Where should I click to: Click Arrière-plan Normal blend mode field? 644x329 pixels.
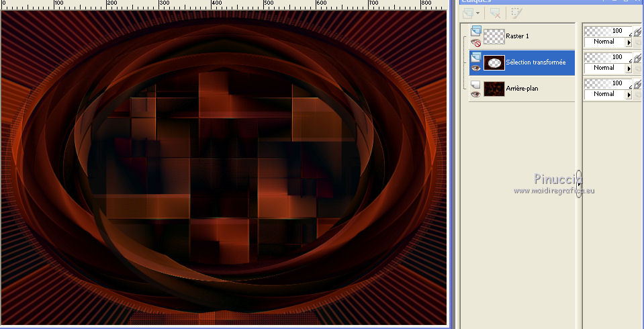point(604,95)
